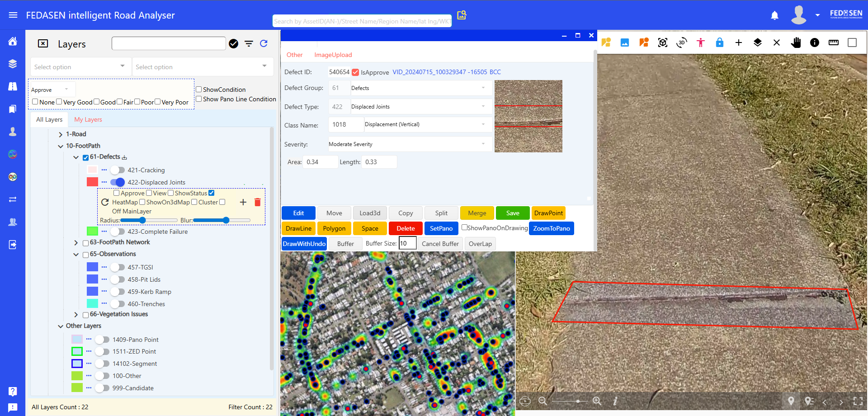868x416 pixels.
Task: Click the notification bell icon
Action: tap(774, 16)
